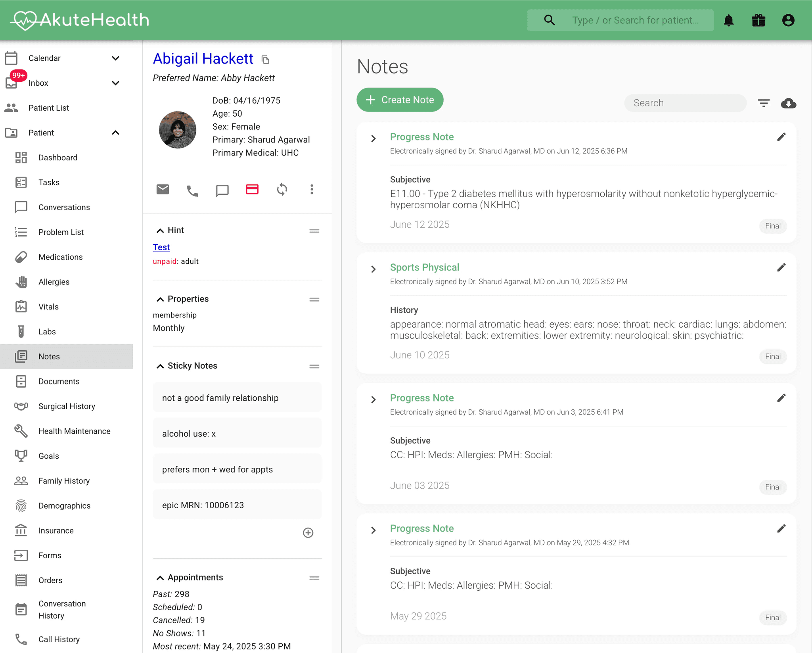Collapse the Appointments section

[x=160, y=578]
